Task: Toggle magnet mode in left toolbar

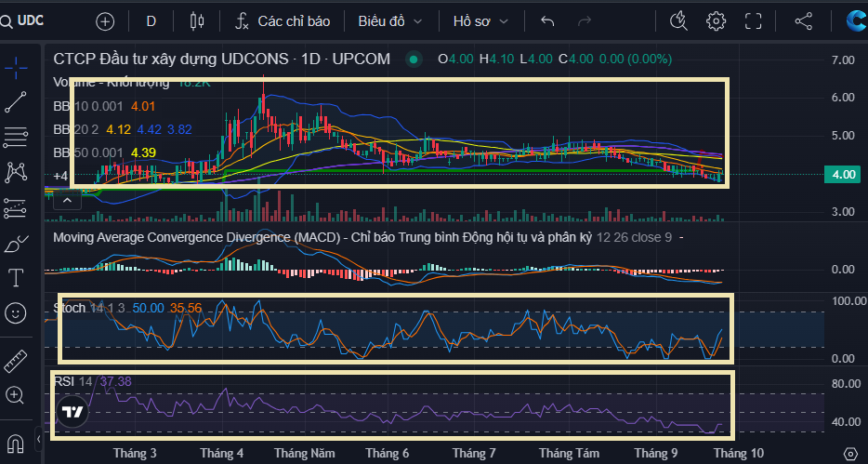Action: tap(16, 440)
